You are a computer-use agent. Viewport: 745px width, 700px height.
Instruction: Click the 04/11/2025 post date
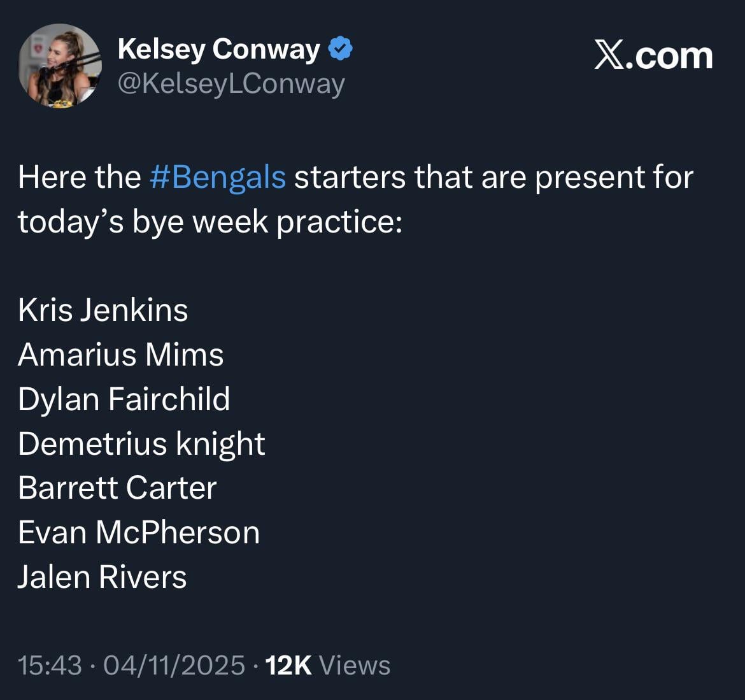click(174, 665)
